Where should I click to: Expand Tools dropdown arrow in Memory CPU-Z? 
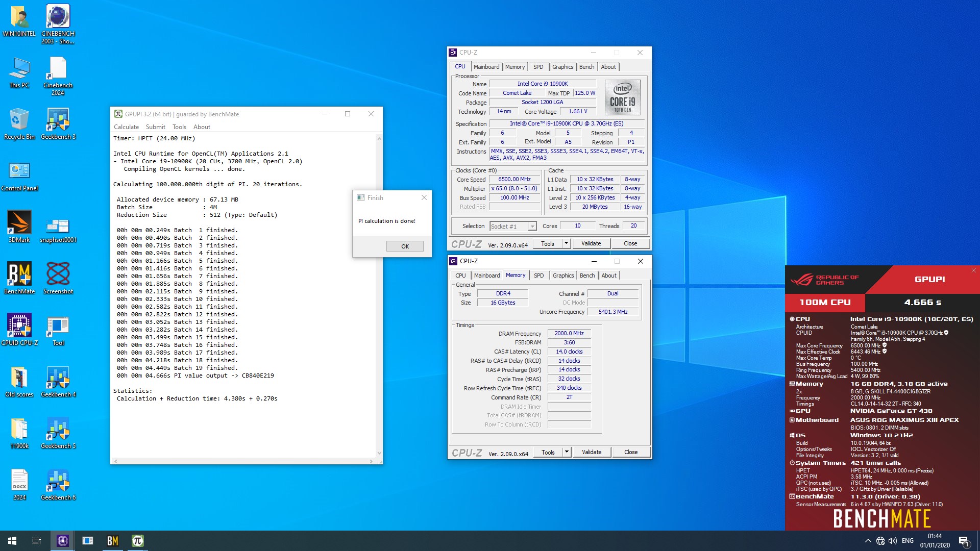[567, 452]
